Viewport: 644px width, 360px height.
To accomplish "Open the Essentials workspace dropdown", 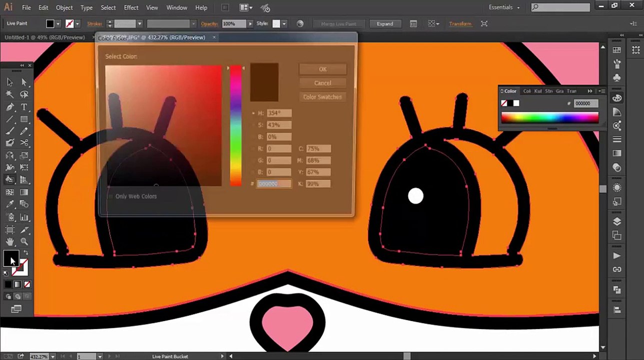I will coord(504,7).
